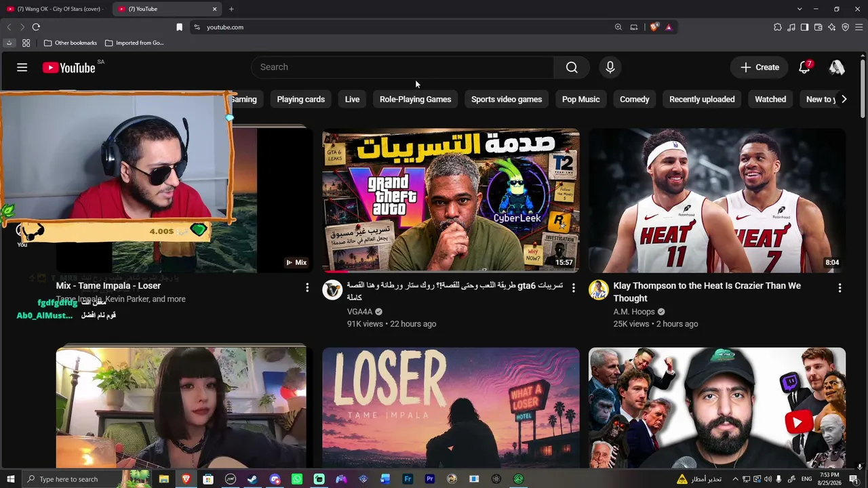The width and height of the screenshot is (868, 488).
Task: Select the Watched filter chip
Action: (x=770, y=99)
